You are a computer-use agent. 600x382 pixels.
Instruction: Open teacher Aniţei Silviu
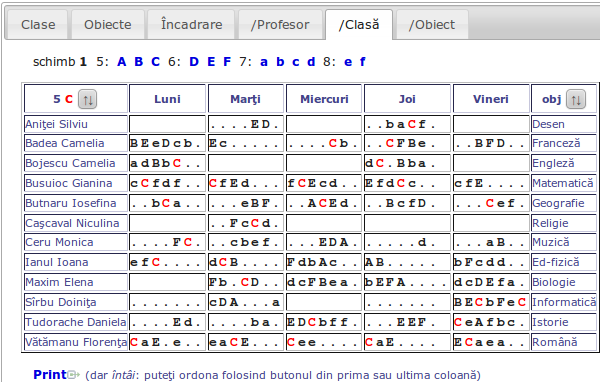pos(56,124)
